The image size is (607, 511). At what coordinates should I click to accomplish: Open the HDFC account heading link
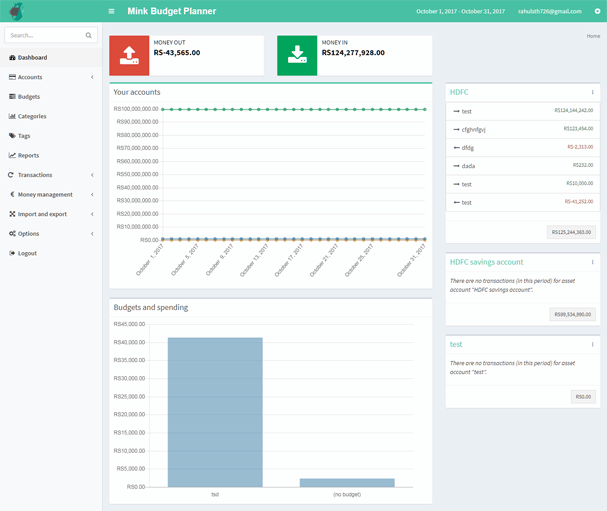click(x=459, y=92)
